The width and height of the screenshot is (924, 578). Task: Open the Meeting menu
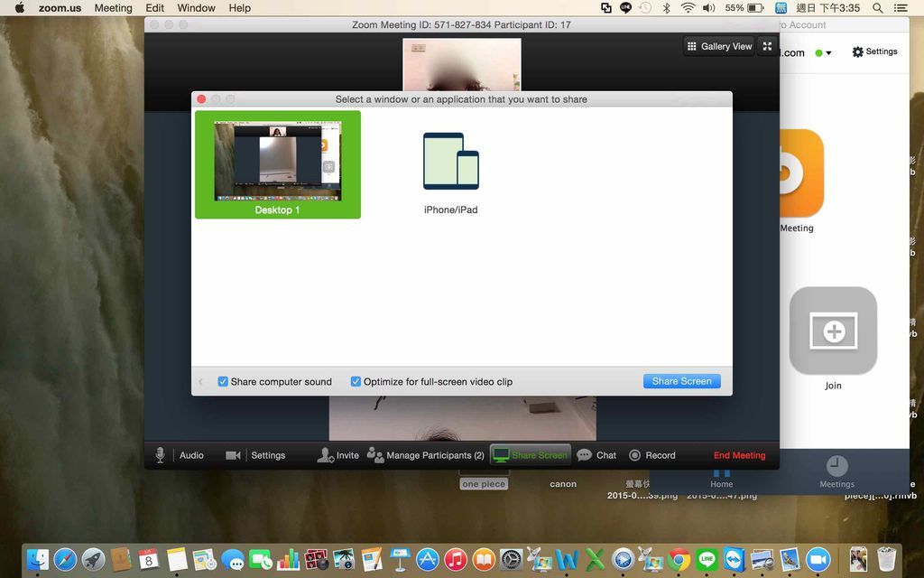(113, 7)
